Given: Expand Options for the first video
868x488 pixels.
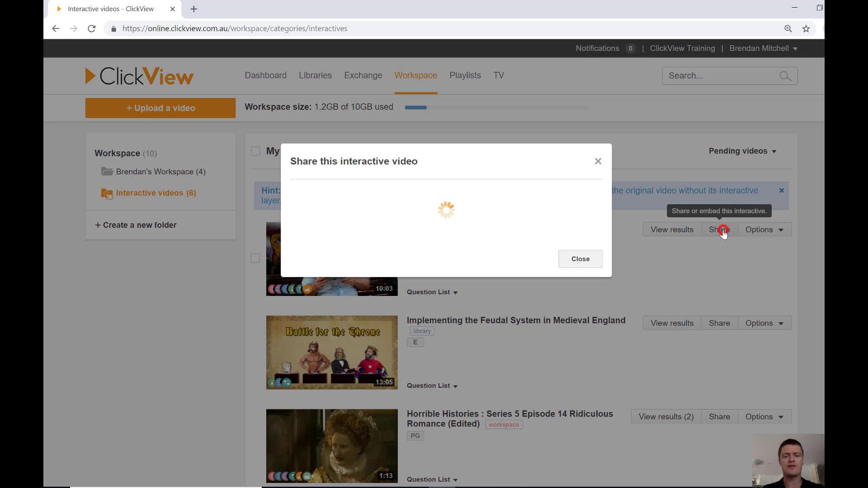Looking at the screenshot, I should [764, 230].
